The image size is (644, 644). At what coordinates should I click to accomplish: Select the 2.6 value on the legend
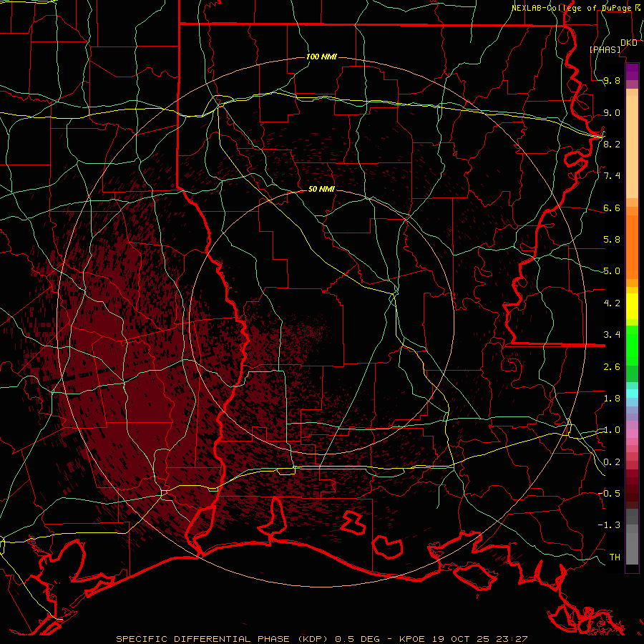(612, 366)
